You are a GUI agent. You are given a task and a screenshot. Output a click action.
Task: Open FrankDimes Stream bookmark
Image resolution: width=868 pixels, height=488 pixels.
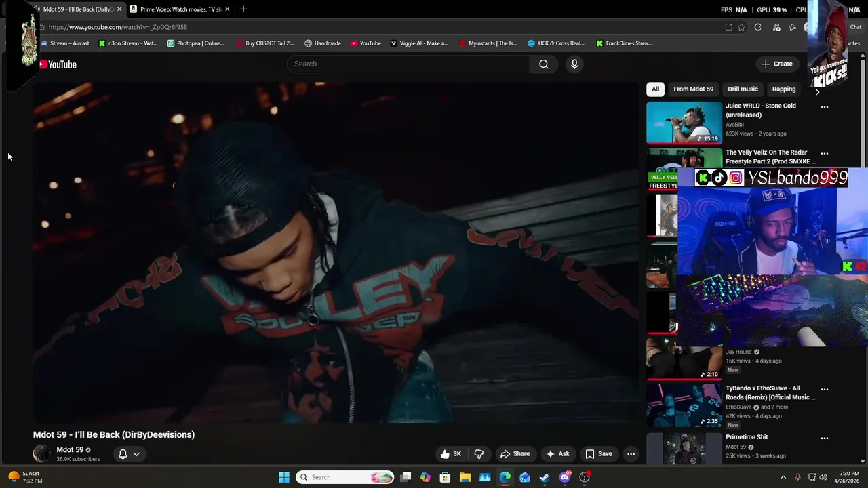[x=624, y=43]
